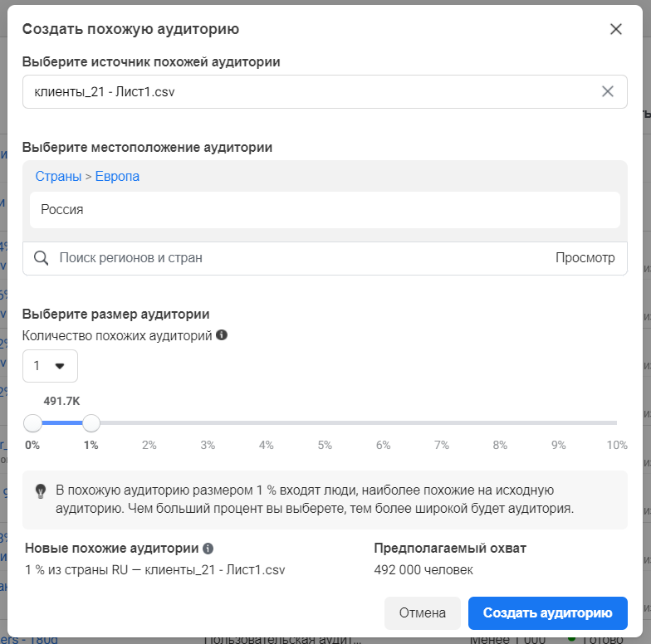651x644 pixels.
Task: Open info tooltip for Новые похожие аудитории
Action: click(x=208, y=549)
